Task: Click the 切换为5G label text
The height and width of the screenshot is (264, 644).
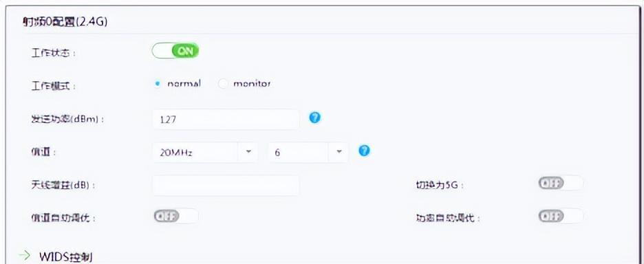Action: [x=440, y=185]
